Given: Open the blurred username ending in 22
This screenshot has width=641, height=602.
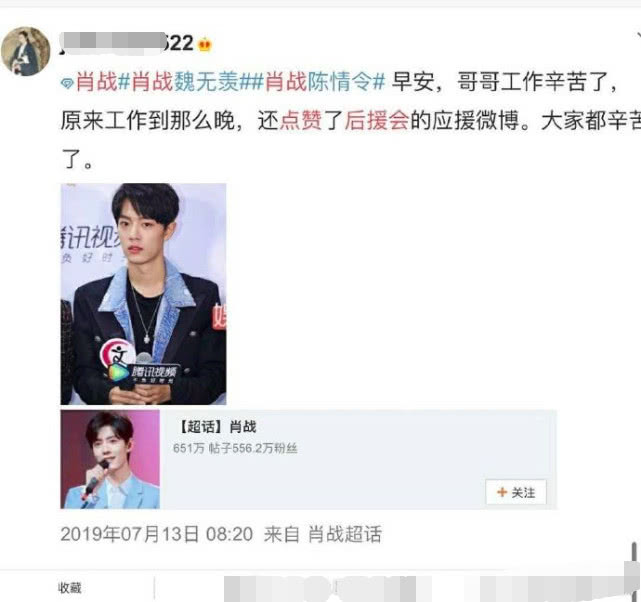Looking at the screenshot, I should click(127, 43).
